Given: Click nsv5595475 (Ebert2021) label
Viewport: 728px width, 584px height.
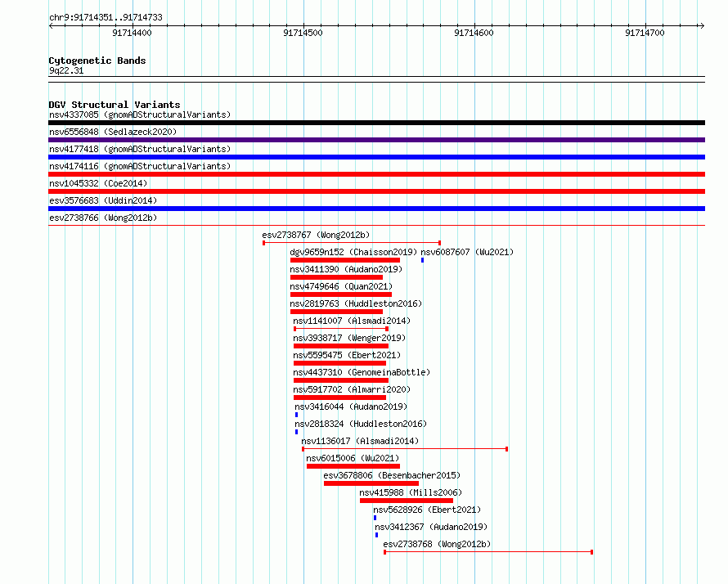Looking at the screenshot, I should pos(347,355).
